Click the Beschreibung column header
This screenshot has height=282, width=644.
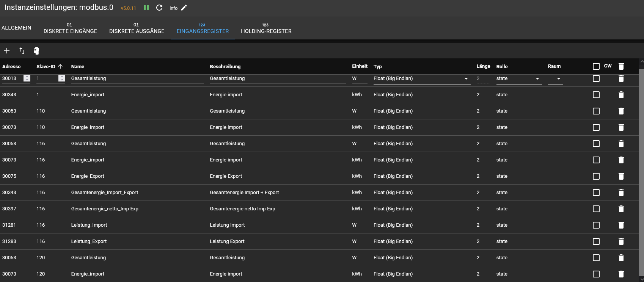[x=225, y=67]
